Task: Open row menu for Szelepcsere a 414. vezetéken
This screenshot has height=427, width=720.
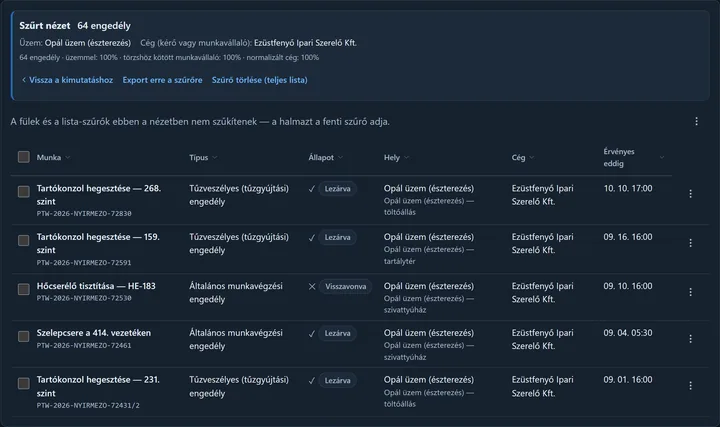Action: point(690,339)
